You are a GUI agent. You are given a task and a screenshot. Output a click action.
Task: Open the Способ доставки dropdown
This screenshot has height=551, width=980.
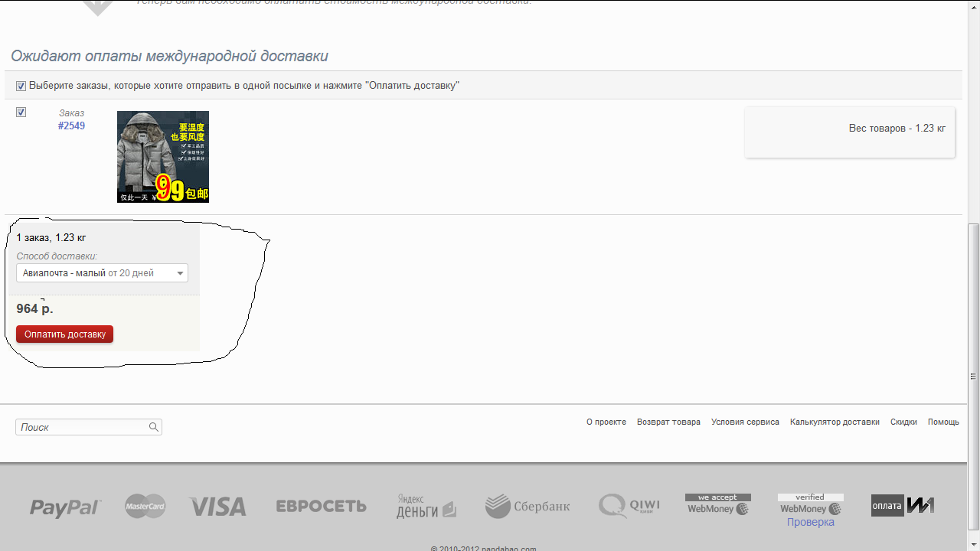click(x=102, y=273)
